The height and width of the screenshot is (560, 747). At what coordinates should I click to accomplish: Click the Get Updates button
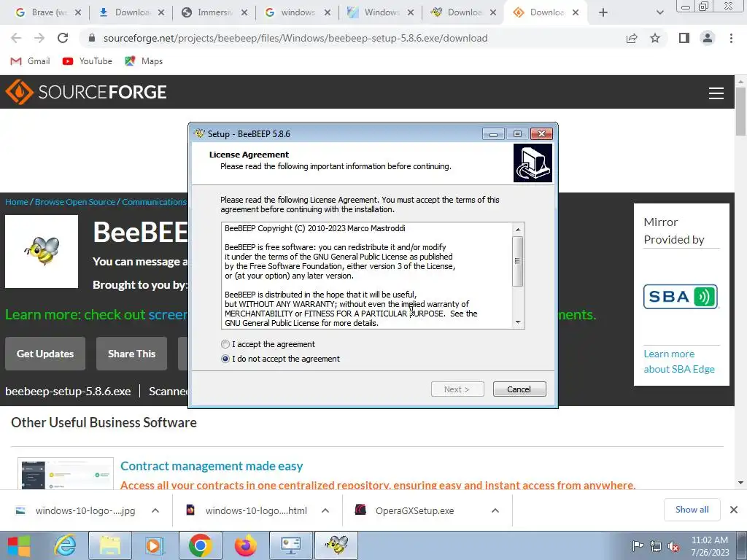click(x=45, y=354)
